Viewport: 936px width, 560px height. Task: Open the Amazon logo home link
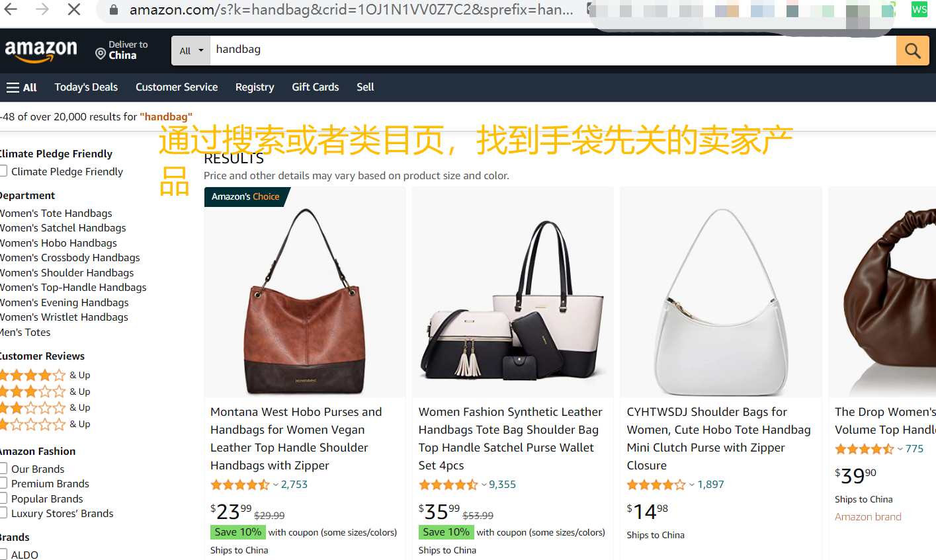click(x=41, y=51)
